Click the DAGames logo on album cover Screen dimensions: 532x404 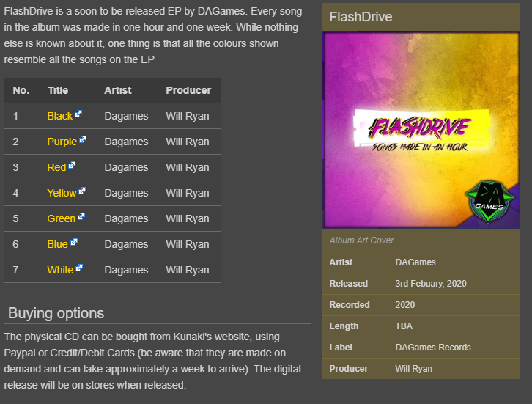click(x=489, y=202)
